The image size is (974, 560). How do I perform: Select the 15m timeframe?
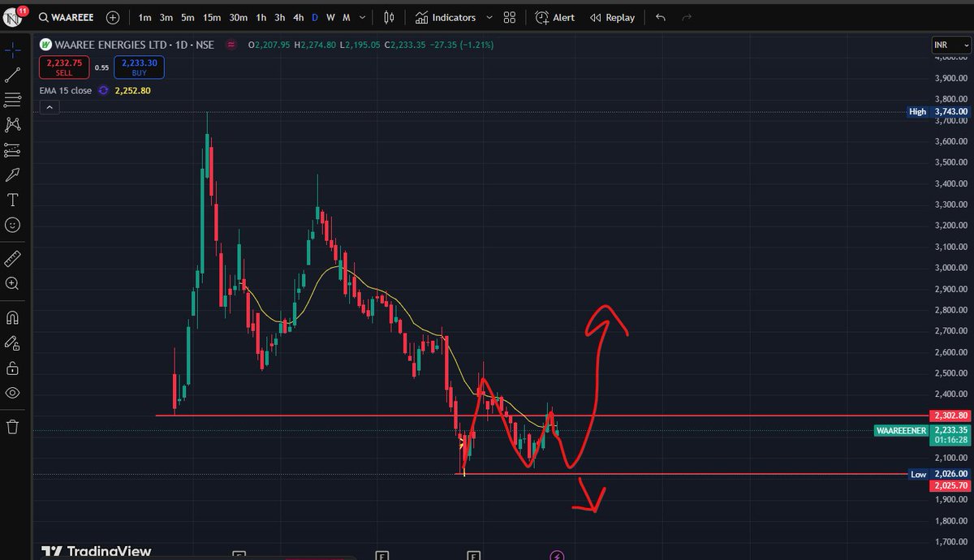212,17
